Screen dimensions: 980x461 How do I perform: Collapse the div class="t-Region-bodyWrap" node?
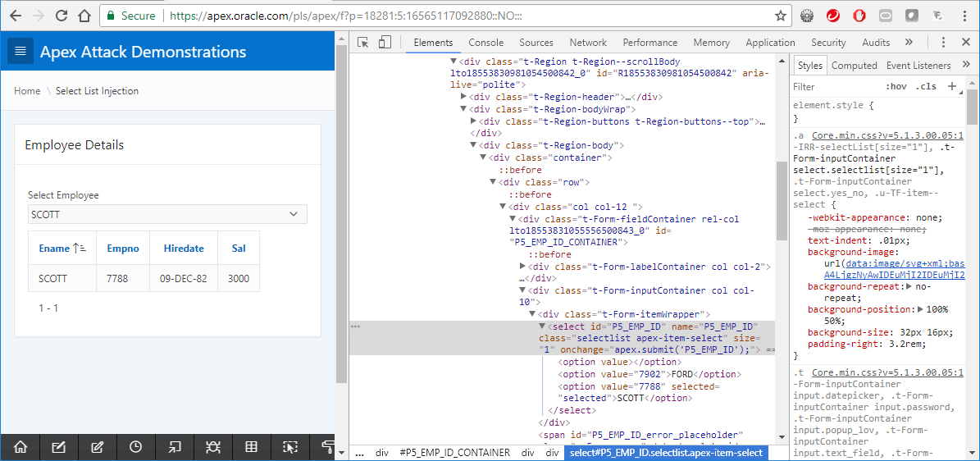point(464,109)
